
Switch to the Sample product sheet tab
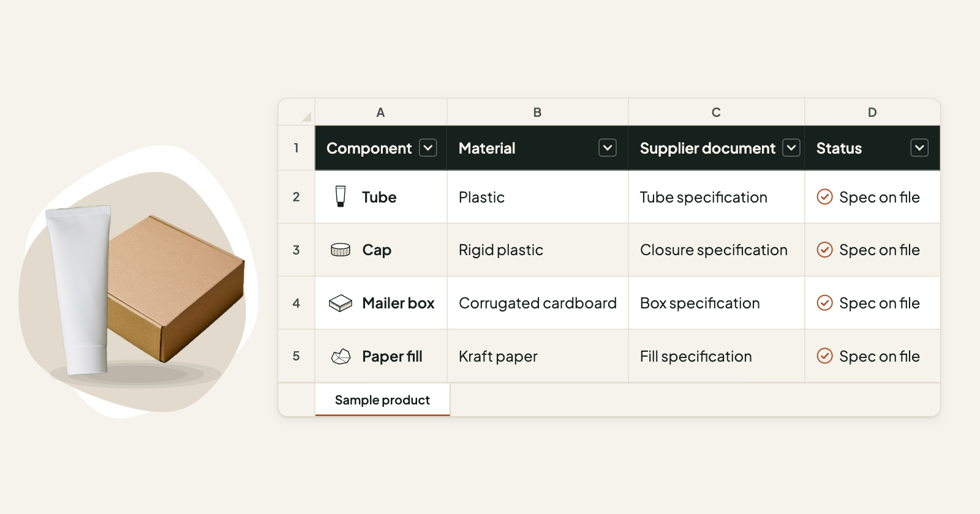click(x=382, y=400)
